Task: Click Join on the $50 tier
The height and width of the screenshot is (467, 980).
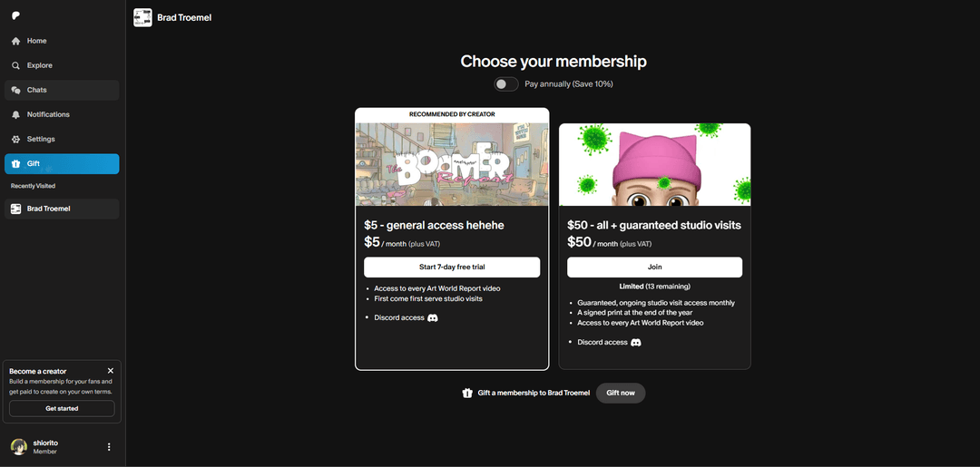Action: (x=654, y=268)
